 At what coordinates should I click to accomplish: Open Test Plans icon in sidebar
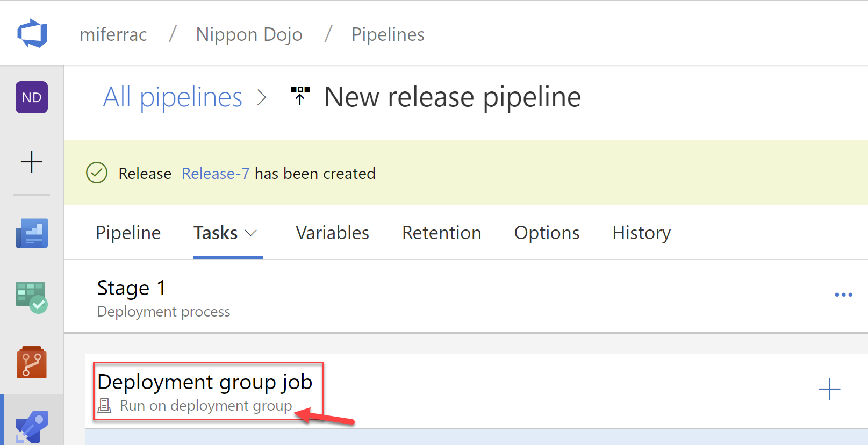[x=32, y=297]
